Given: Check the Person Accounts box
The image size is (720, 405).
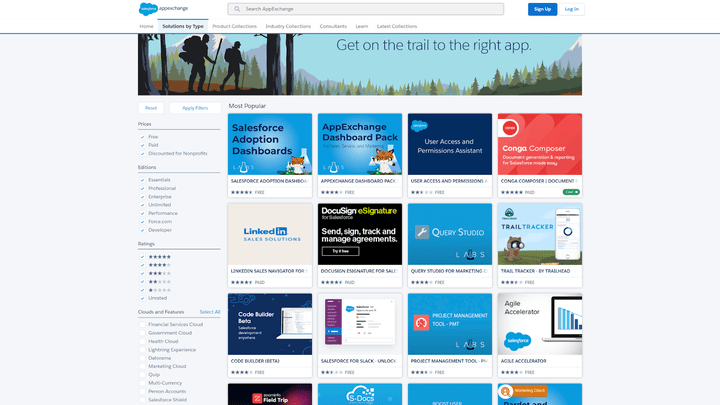Looking at the screenshot, I should pyautogui.click(x=142, y=391).
